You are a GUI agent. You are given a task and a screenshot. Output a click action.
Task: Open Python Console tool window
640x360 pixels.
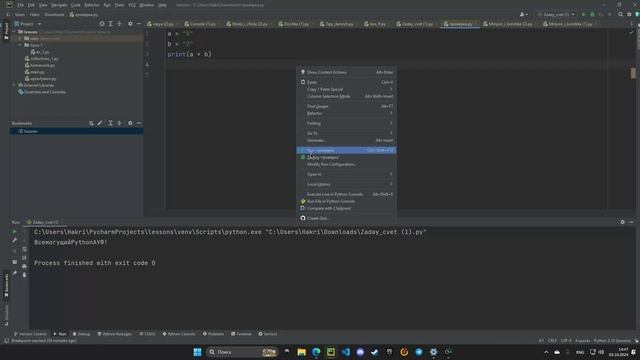point(179,334)
